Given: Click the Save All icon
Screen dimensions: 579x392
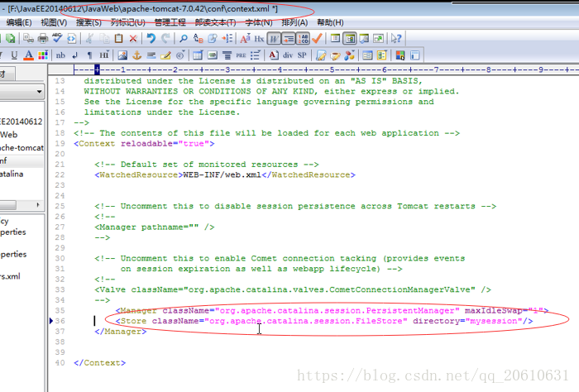Looking at the screenshot, I should [10, 38].
